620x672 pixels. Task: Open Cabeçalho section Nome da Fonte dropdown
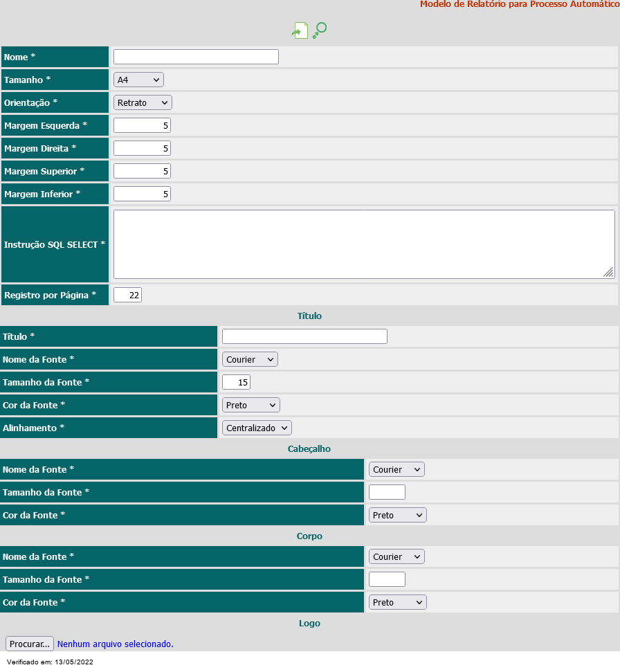396,469
